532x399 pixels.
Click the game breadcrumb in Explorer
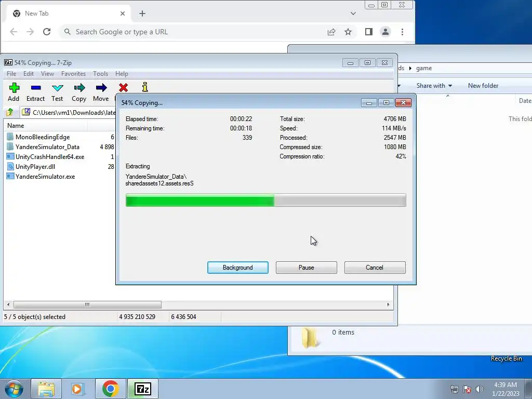pos(424,68)
